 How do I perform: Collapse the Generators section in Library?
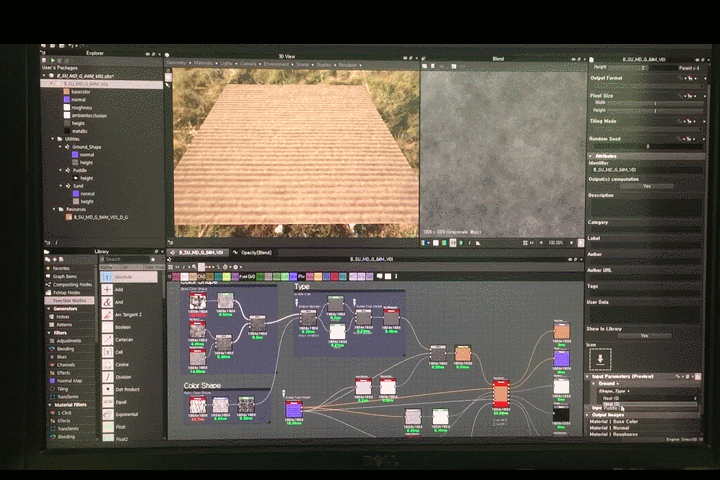[x=49, y=309]
